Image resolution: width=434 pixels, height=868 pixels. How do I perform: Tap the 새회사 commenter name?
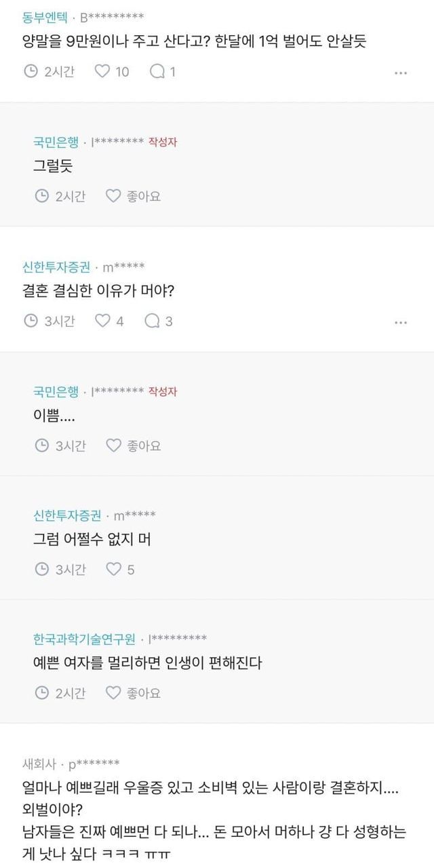[x=41, y=763]
